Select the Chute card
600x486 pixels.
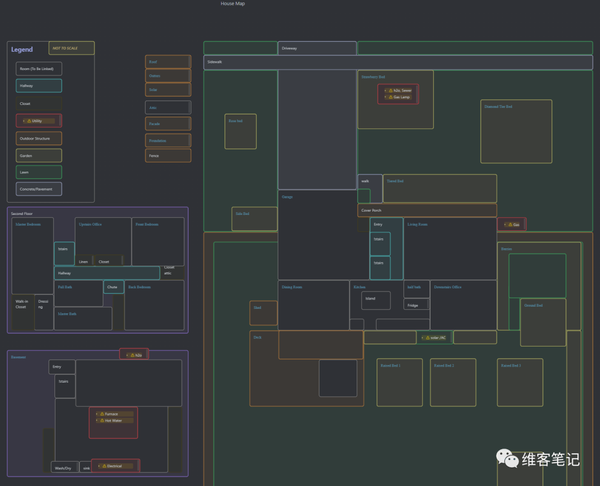[x=114, y=287]
